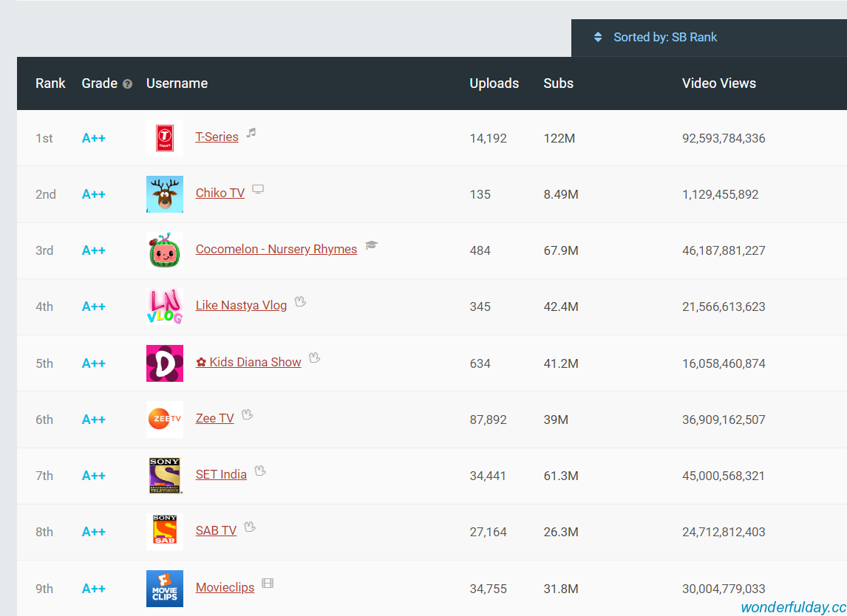Click the music note icon beside T-Series

tap(251, 133)
